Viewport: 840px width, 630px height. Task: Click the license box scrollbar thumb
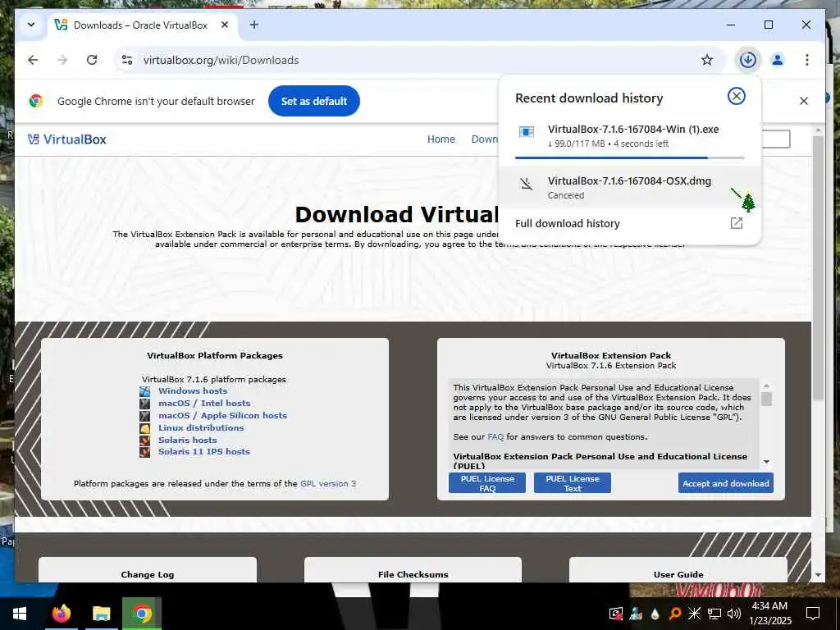tap(767, 399)
